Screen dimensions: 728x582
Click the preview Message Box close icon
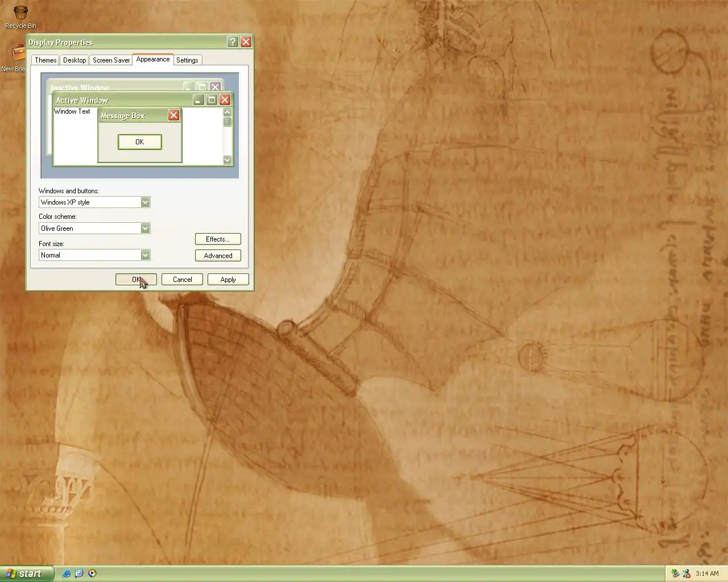(173, 115)
